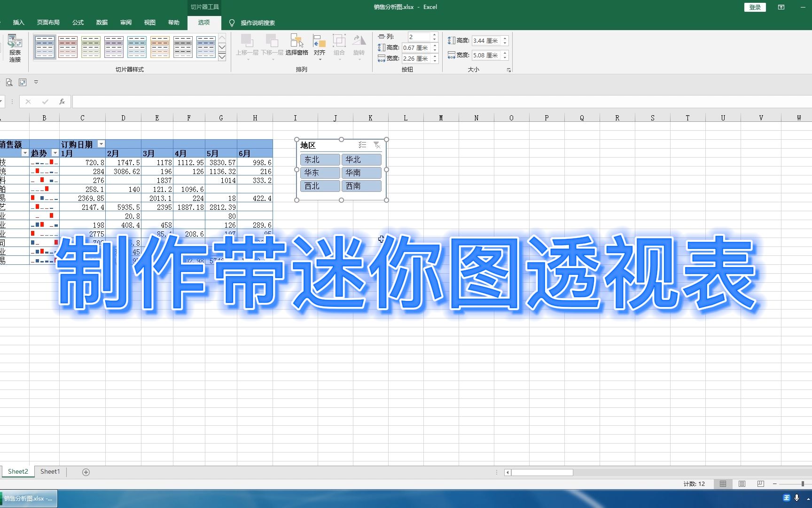The image size is (812, 508).
Task: Toggle the 西北 slicer button
Action: click(320, 185)
